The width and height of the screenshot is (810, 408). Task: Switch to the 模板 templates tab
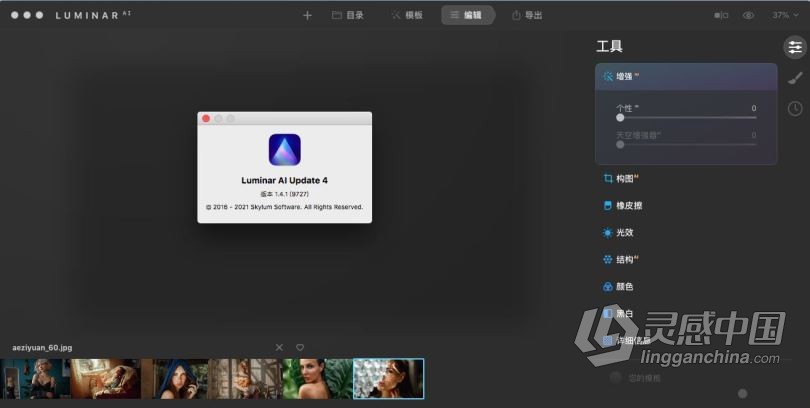[407, 15]
